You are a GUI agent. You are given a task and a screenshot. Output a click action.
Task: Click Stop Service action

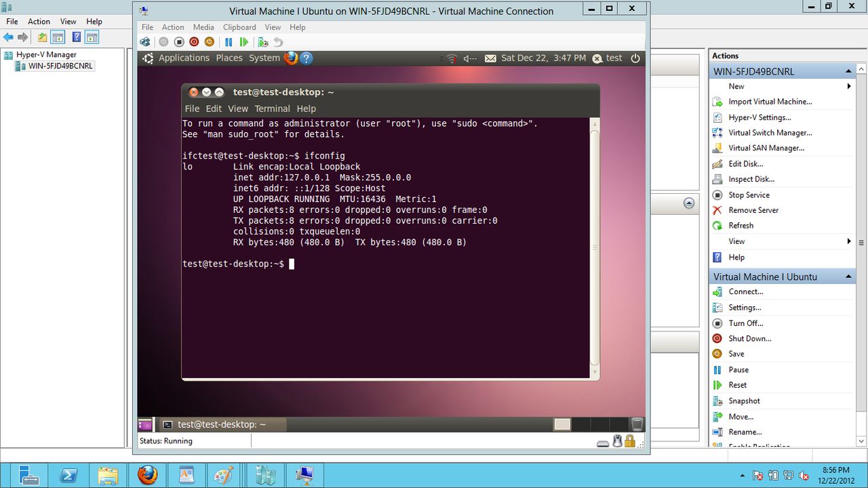coord(749,195)
